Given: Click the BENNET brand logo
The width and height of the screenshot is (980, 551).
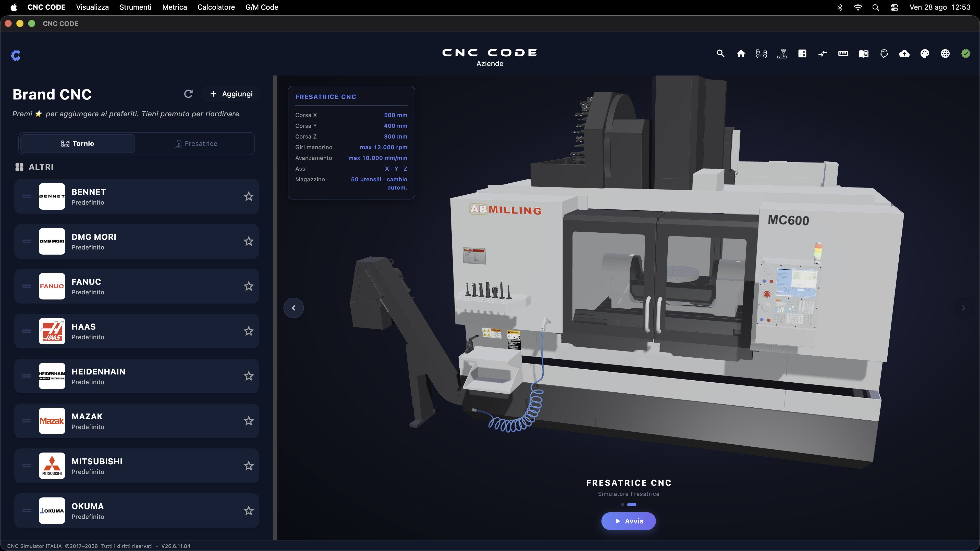Looking at the screenshot, I should 52,196.
